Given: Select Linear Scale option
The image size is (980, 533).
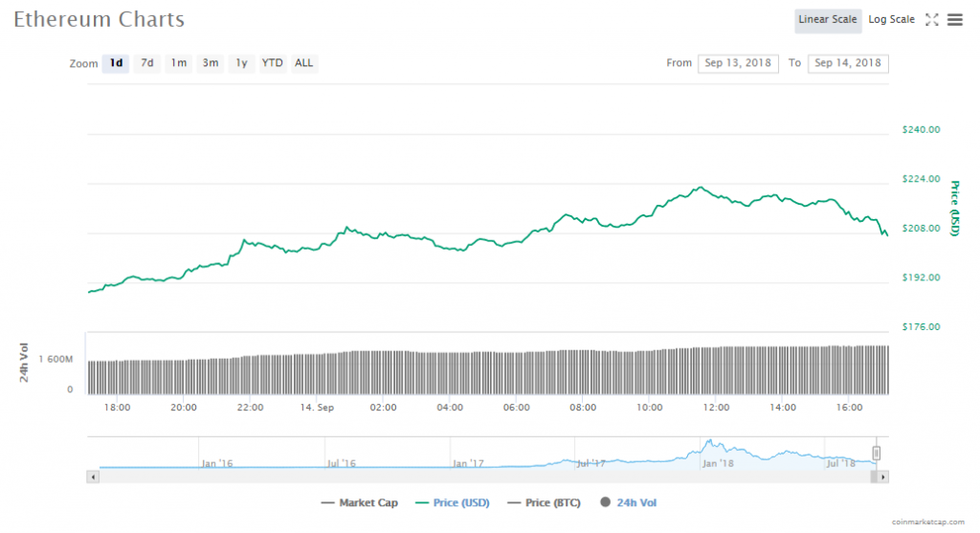Looking at the screenshot, I should pos(828,19).
